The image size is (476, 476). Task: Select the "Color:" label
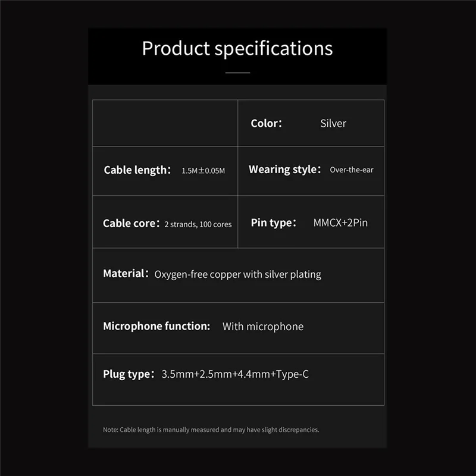(266, 123)
